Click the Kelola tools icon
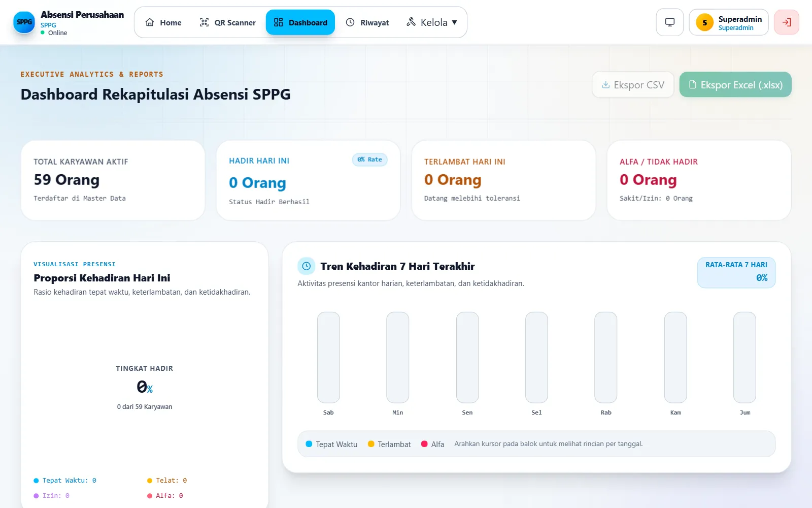The height and width of the screenshot is (508, 812). [411, 22]
